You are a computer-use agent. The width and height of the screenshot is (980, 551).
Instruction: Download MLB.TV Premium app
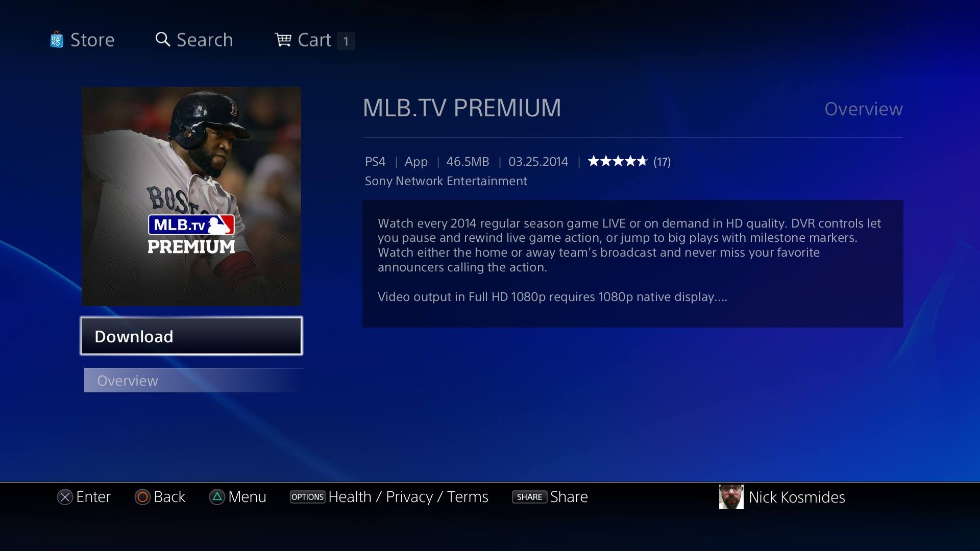(x=191, y=336)
